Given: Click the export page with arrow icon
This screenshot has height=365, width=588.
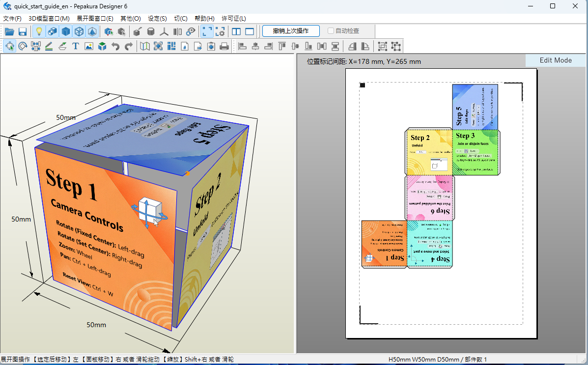Looking at the screenshot, I should click(197, 46).
